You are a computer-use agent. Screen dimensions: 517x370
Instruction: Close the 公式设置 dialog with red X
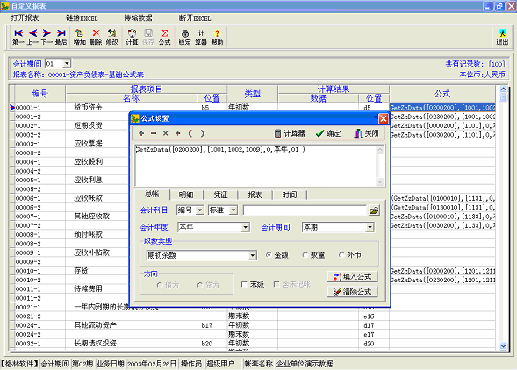(x=383, y=119)
